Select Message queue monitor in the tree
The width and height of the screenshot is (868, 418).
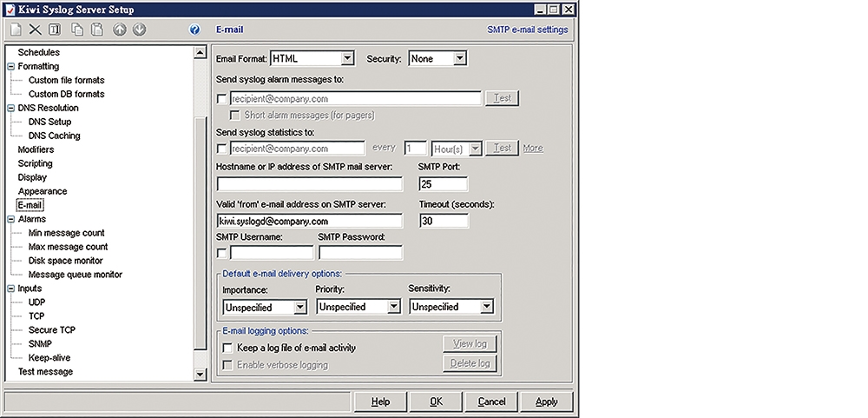(x=76, y=275)
